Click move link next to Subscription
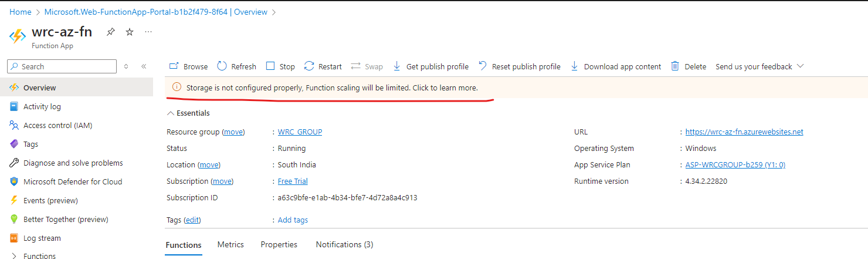This screenshot has height=259, width=868. pyautogui.click(x=222, y=181)
